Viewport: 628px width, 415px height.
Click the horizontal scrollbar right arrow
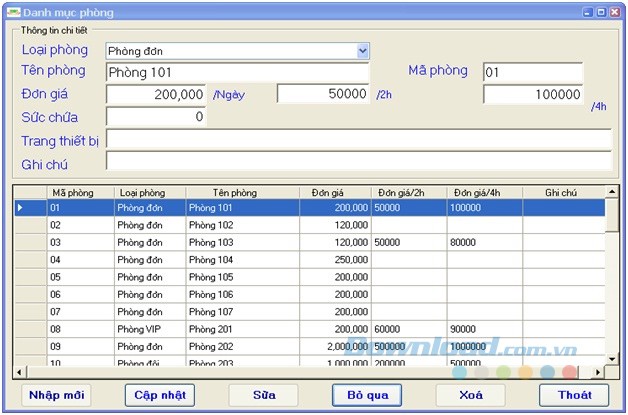tap(598, 372)
